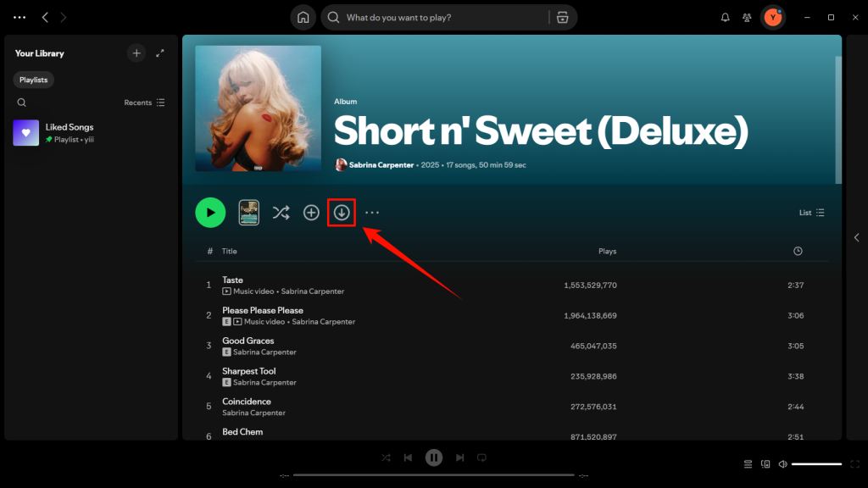The image size is (868, 488).
Task: Select the track Taste
Action: (x=232, y=280)
